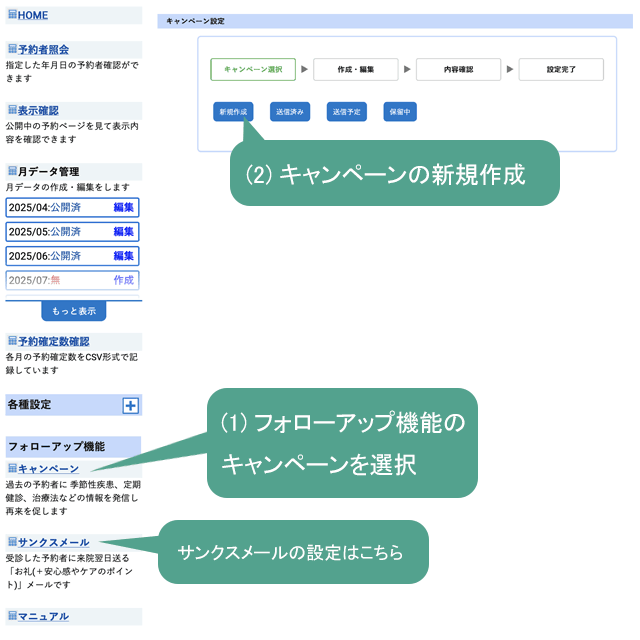The width and height of the screenshot is (640, 640).
Task: Click the grid icon beside マニュアル
Action: point(13,616)
